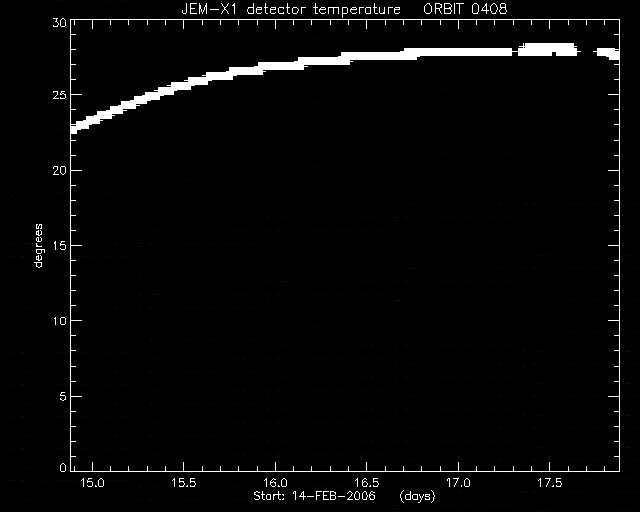Click the y-axis tick label 10
640x512 pixels.
click(60, 321)
